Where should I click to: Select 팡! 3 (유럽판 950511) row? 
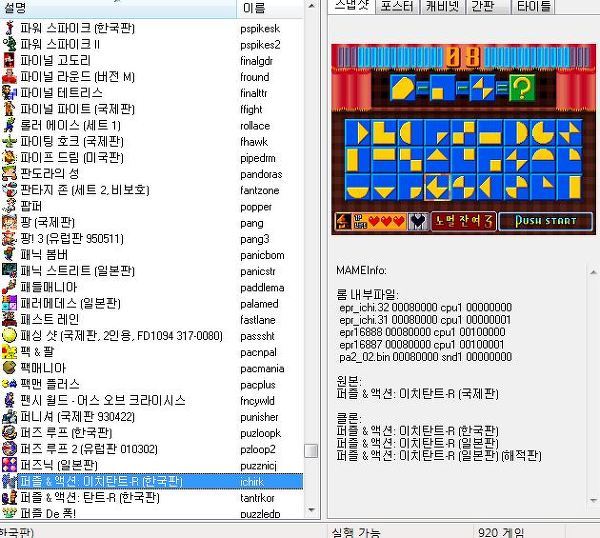pyautogui.click(x=152, y=238)
